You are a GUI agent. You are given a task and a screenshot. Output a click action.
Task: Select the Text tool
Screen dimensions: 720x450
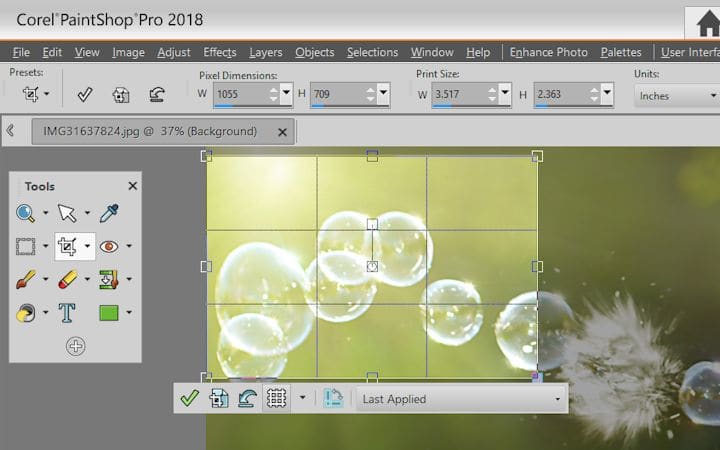click(67, 313)
